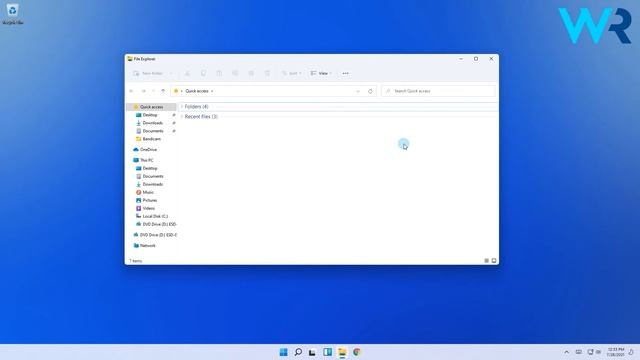Click the chevron after Quick access breadcrumb
Screen dimensions: 640x360
[212, 91]
